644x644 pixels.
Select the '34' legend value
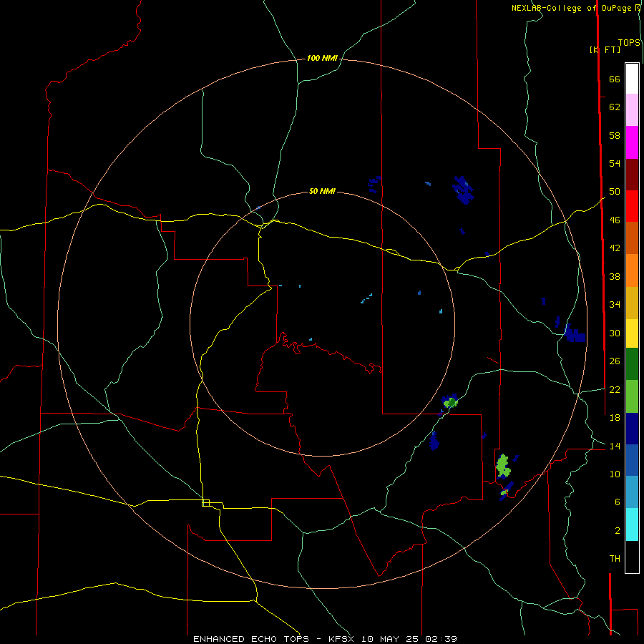click(x=615, y=304)
